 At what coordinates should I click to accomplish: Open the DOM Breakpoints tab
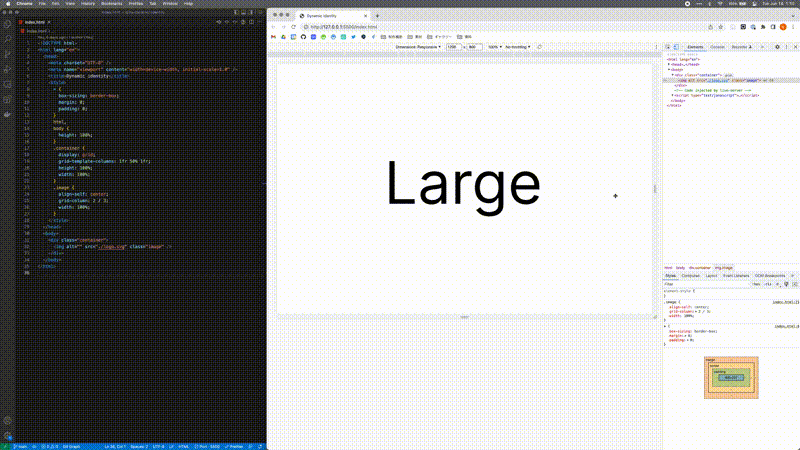tap(770, 276)
